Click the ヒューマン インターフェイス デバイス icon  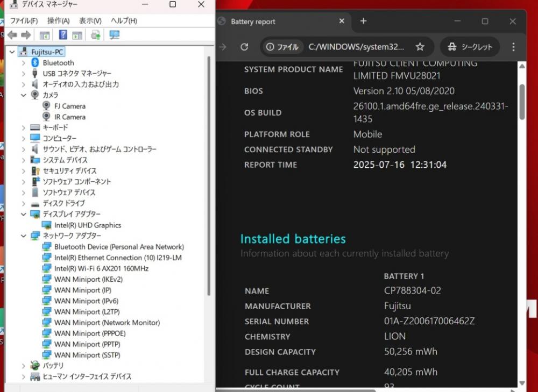[35, 376]
